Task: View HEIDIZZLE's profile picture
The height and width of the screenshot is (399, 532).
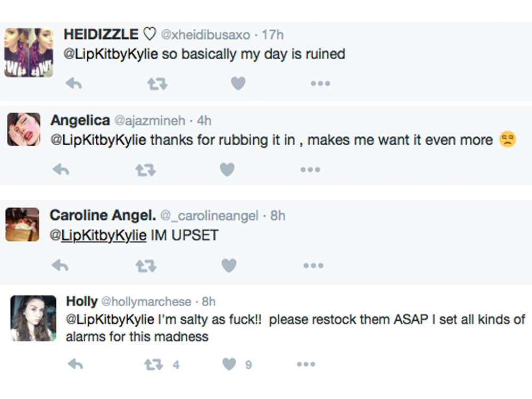Action: point(29,53)
